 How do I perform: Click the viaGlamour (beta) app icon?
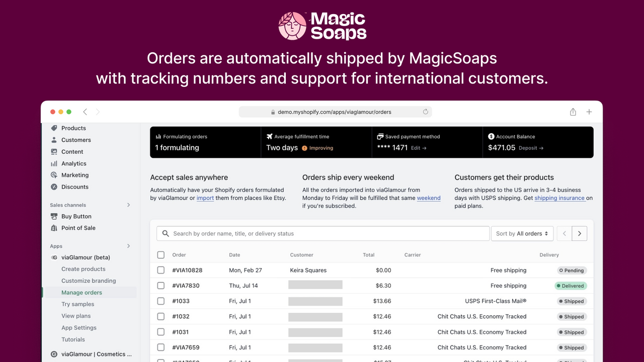pos(54,257)
